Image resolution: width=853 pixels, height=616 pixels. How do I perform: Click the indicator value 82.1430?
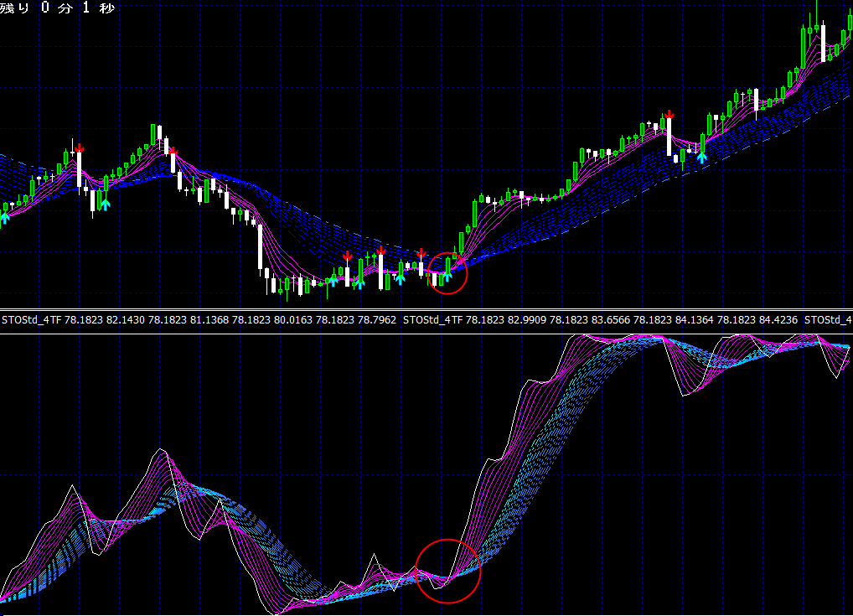[x=126, y=320]
